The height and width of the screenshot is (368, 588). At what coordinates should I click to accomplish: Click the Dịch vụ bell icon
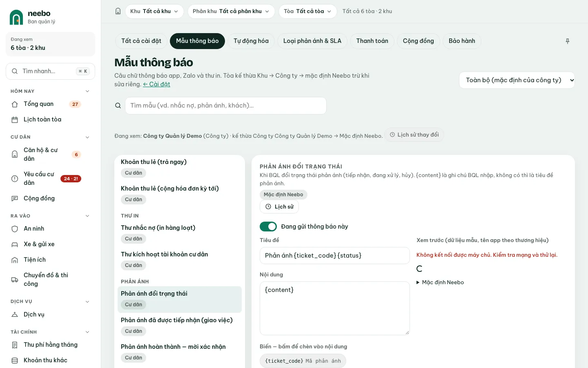(x=15, y=315)
